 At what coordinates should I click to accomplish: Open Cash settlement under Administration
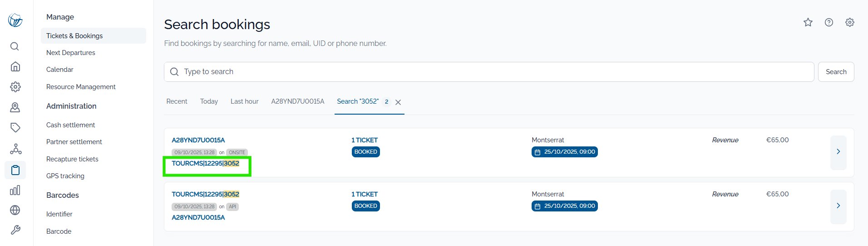click(71, 125)
